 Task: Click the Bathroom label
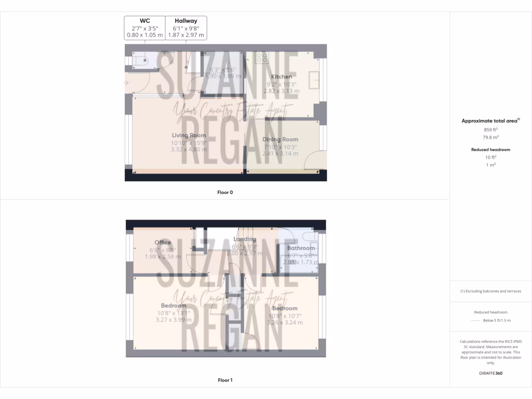(x=301, y=248)
